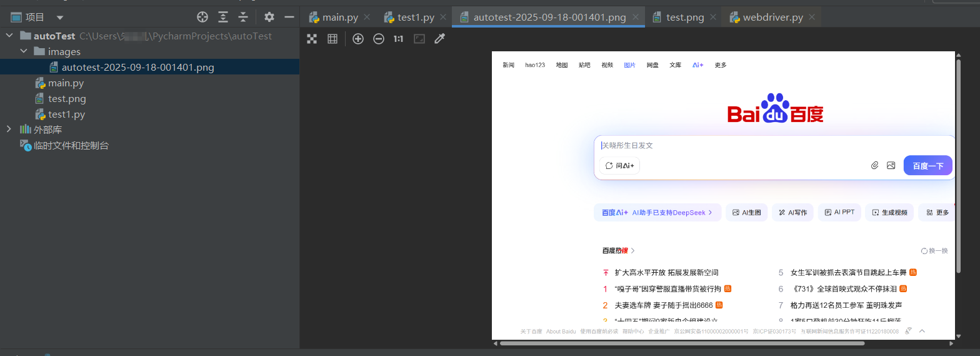Click the project folder icon beside 项目

click(17, 18)
